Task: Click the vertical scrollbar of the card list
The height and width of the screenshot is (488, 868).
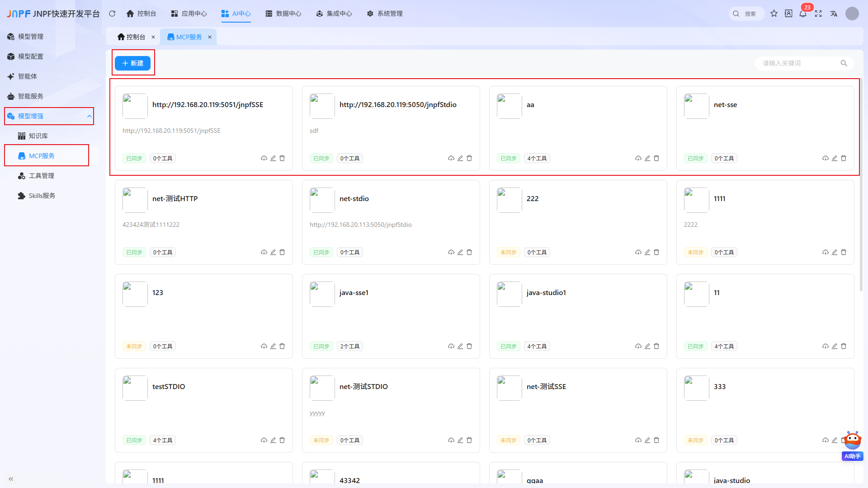Action: coord(861,185)
